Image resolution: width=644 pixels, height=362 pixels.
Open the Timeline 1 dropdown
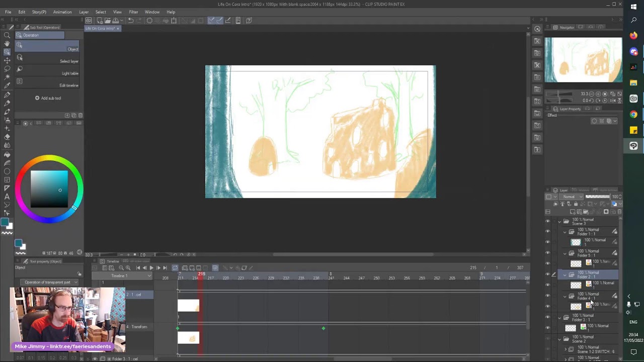click(149, 276)
